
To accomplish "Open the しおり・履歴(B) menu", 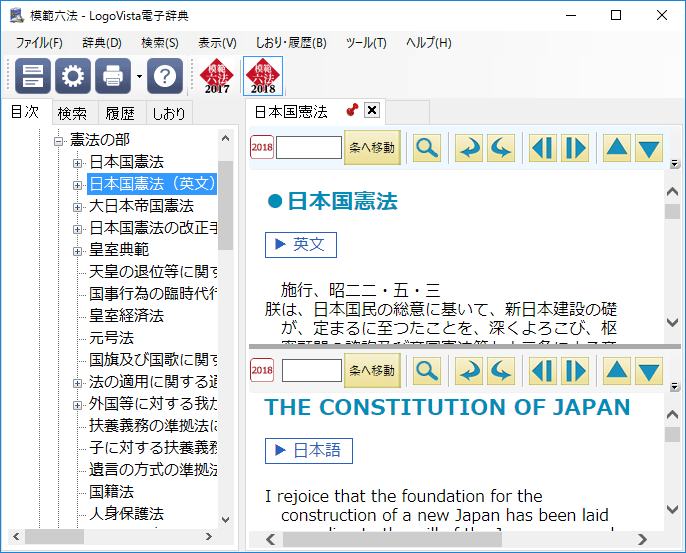I will tap(291, 43).
